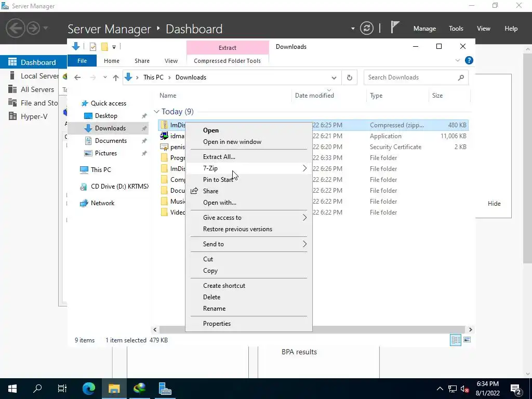
Task: Expand the Give access to submenu
Action: coord(249,218)
